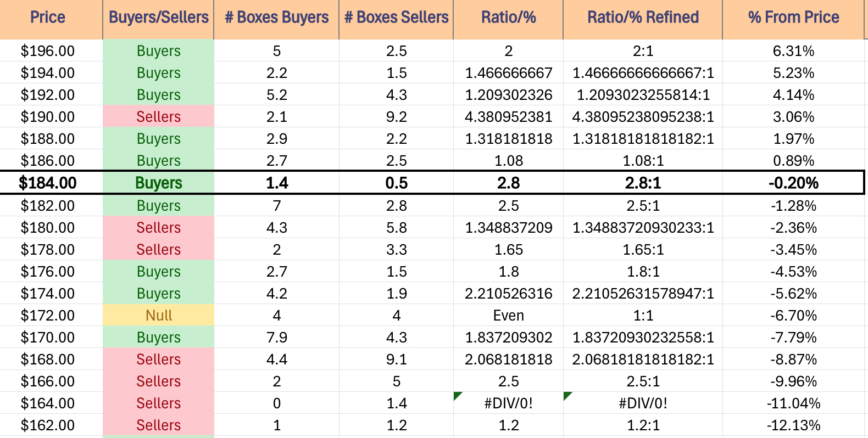Viewport: 868px width, 438px height.
Task: Click the 7.9 buyers boxes value
Action: tap(276, 338)
